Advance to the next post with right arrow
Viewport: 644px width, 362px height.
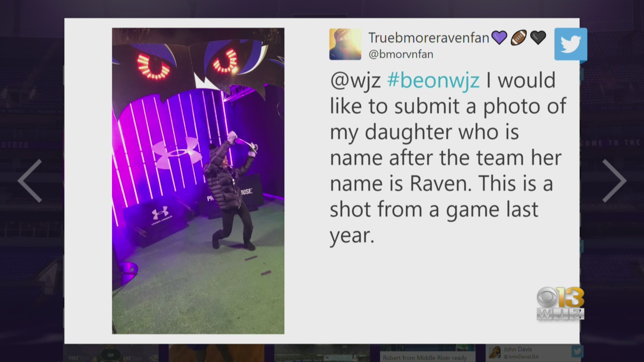click(x=614, y=181)
